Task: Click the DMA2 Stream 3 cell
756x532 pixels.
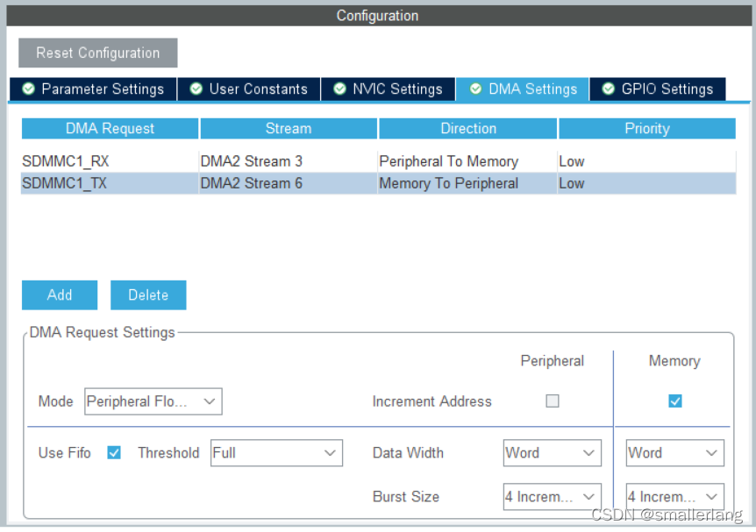Action: coord(288,161)
